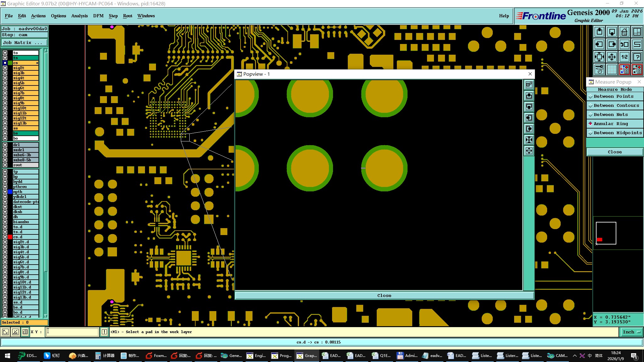Image resolution: width=644 pixels, height=362 pixels.
Task: Open the Analysis menu
Action: 79,16
